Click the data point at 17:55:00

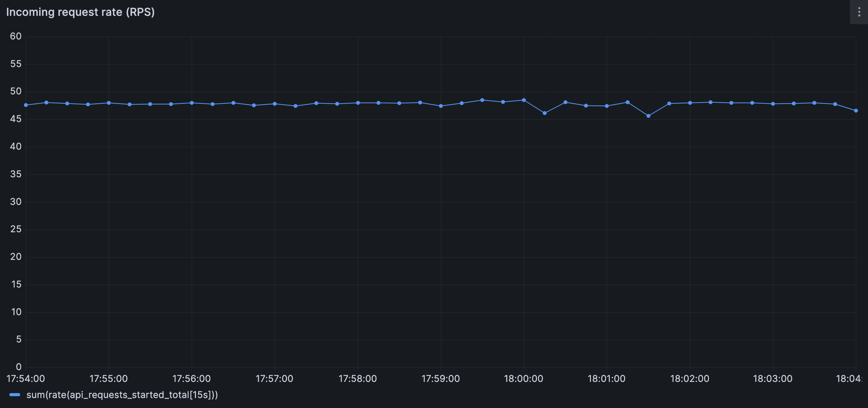[x=109, y=103]
